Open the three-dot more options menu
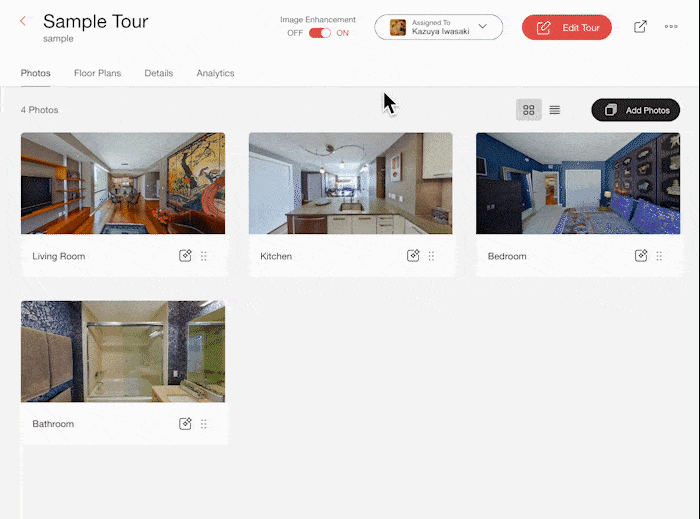 click(671, 27)
